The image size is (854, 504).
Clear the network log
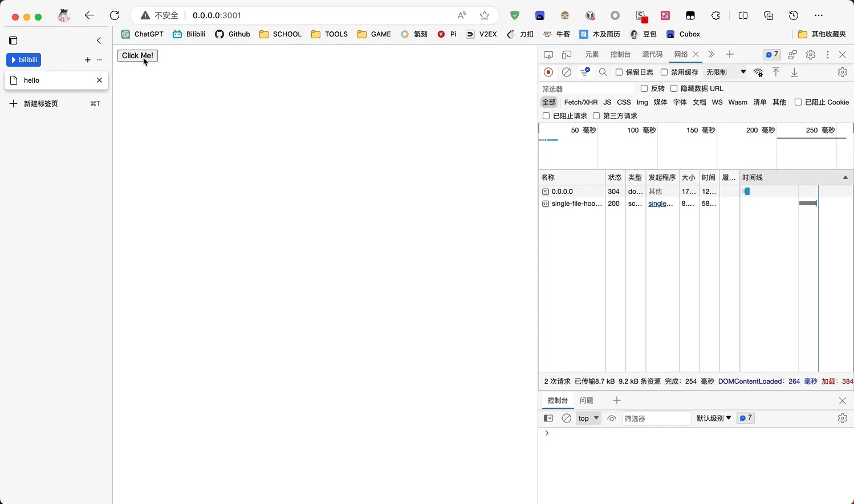(566, 72)
